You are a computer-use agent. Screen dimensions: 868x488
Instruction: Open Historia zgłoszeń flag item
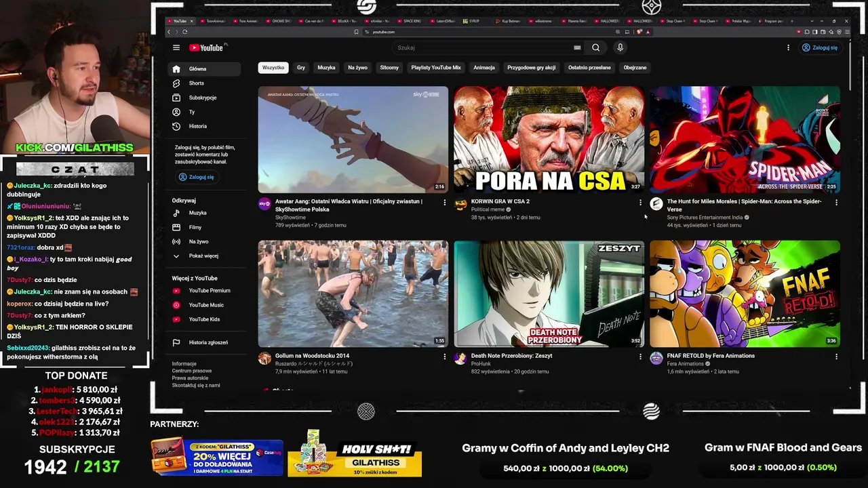pos(204,342)
